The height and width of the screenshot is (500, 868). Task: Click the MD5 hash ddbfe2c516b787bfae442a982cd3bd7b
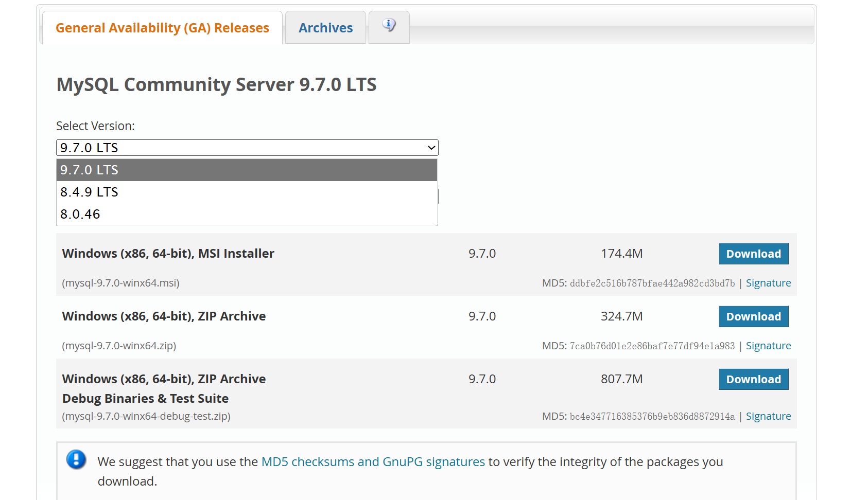click(652, 283)
